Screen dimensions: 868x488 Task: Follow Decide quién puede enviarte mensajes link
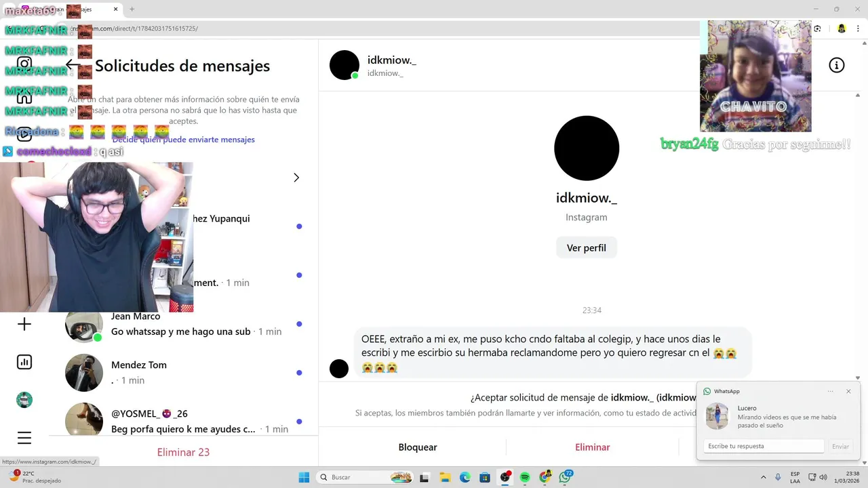(184, 140)
